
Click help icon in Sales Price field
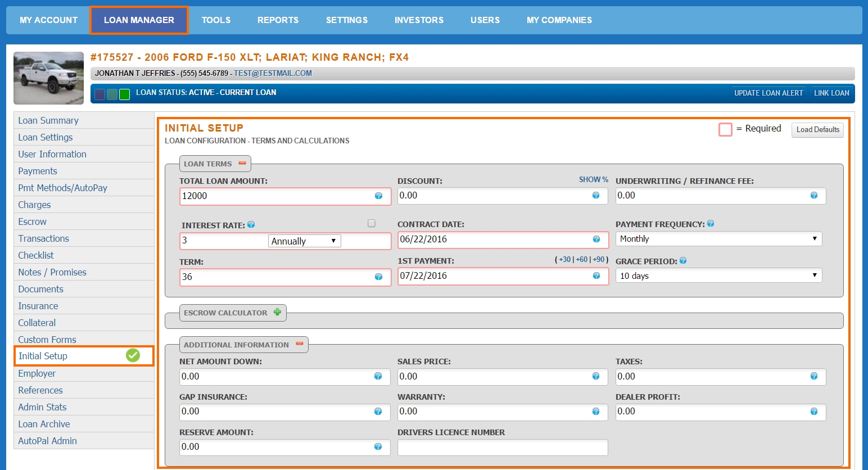click(596, 376)
